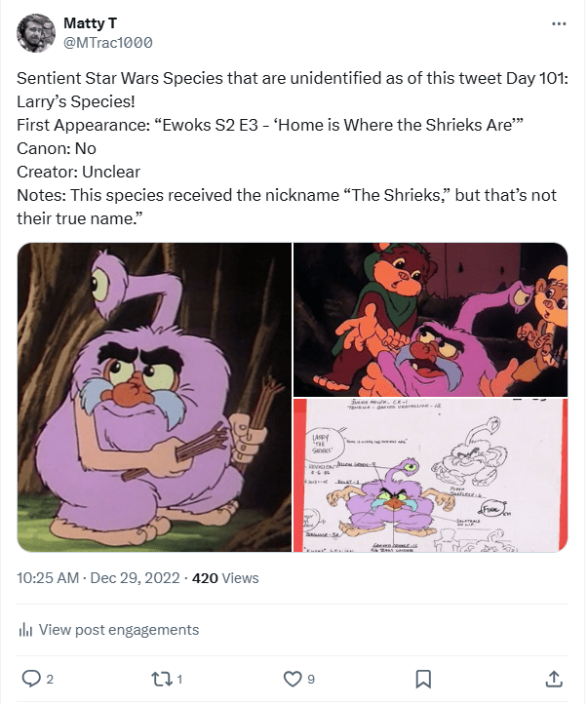The image size is (588, 704).
Task: Click the 420 Views count
Action: [x=226, y=578]
